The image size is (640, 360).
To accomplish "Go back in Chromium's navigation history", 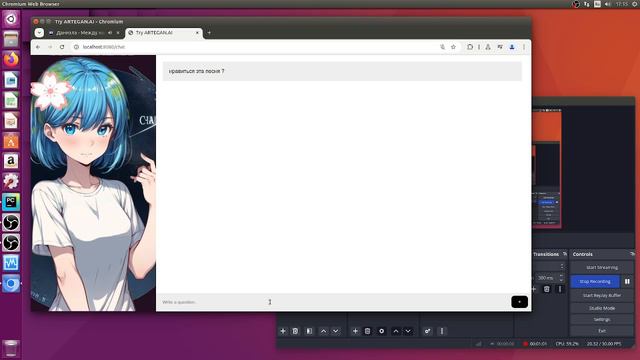I will 38,47.
